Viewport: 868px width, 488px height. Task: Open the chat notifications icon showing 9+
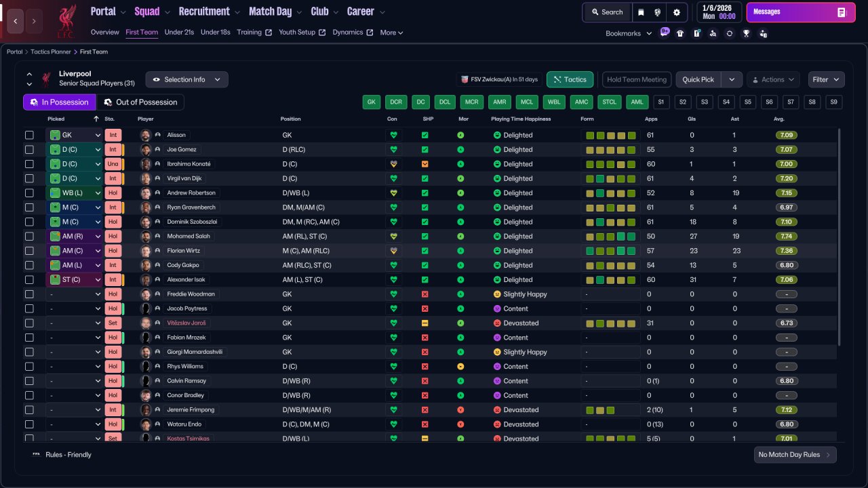(665, 33)
